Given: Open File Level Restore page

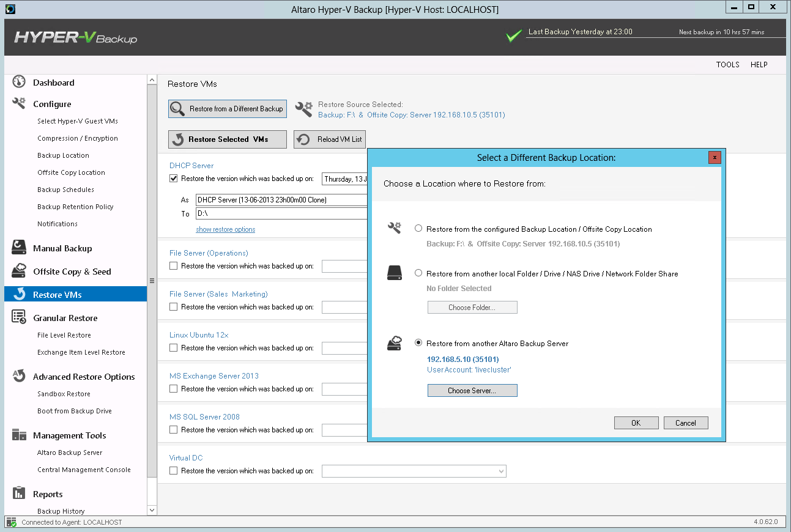Looking at the screenshot, I should [x=64, y=335].
